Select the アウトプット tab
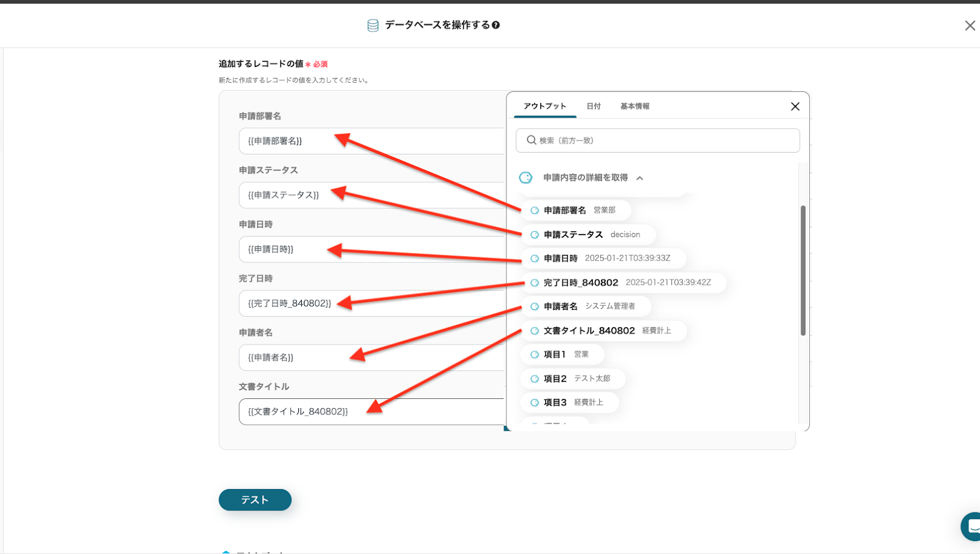This screenshot has width=980, height=554. tap(545, 107)
